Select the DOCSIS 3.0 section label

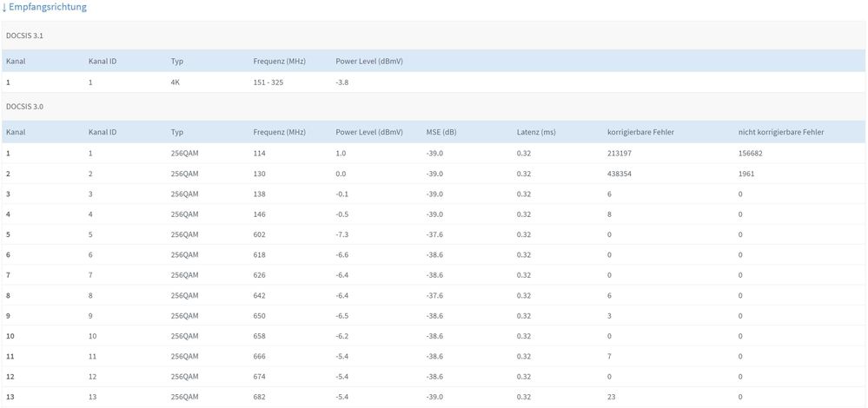tap(24, 107)
